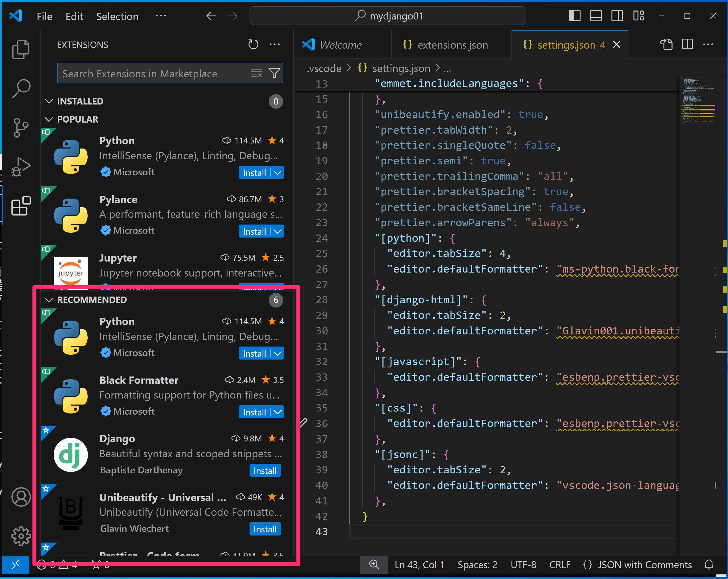Screen dimensions: 728x579
Task: Split the editor to the right
Action: [x=687, y=45]
